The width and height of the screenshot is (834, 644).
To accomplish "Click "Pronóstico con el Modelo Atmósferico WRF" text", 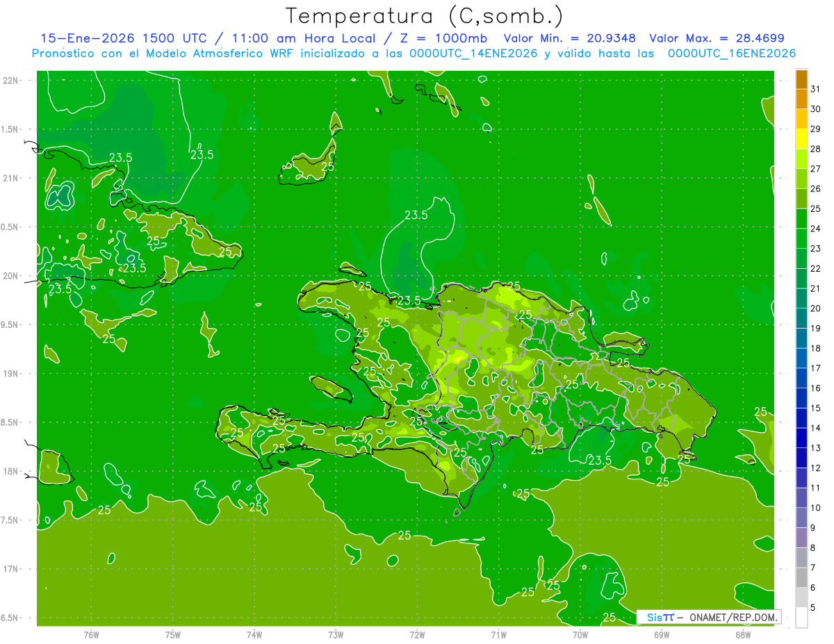I will [x=164, y=53].
